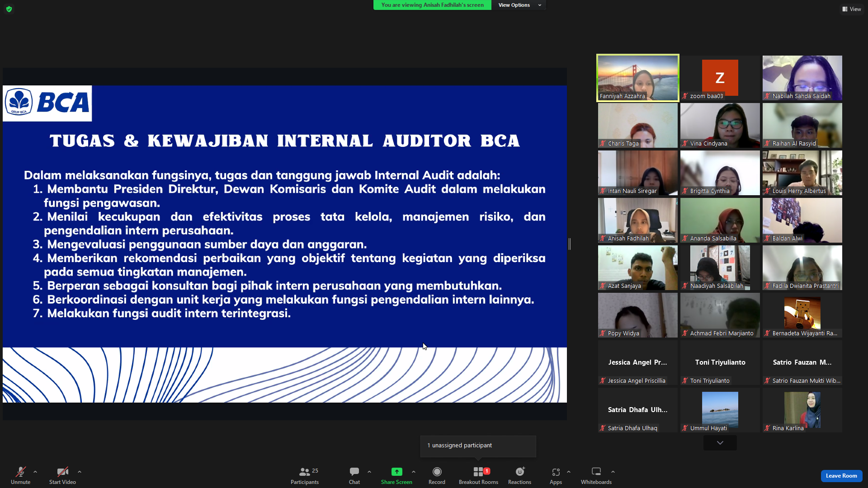
Task: Open the Apps icon
Action: coord(556,472)
